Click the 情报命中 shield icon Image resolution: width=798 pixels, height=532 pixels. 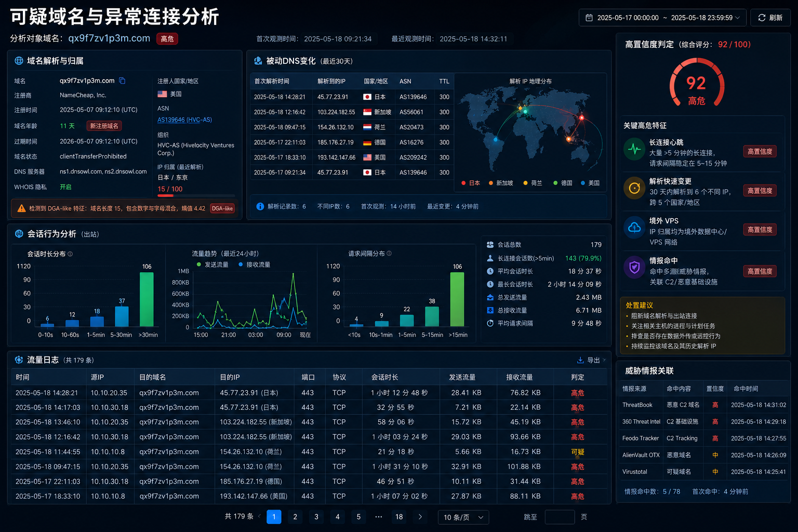[634, 267]
